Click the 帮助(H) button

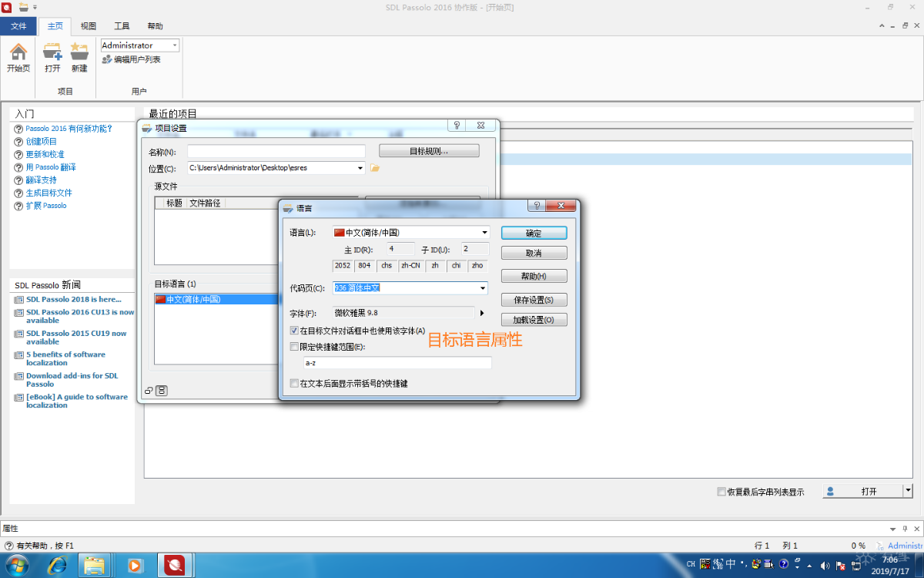534,276
